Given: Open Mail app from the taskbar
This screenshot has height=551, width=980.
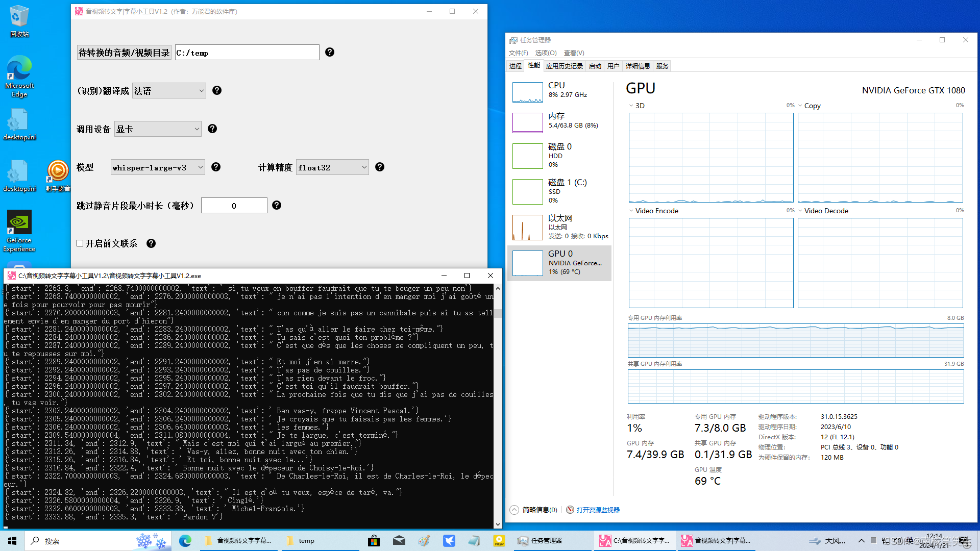Looking at the screenshot, I should pyautogui.click(x=399, y=541).
